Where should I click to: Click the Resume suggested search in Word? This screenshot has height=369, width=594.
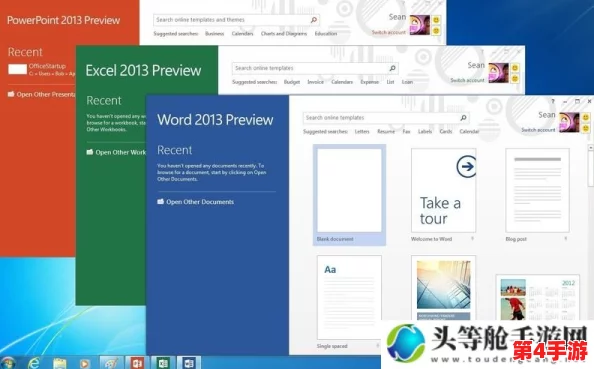click(386, 131)
